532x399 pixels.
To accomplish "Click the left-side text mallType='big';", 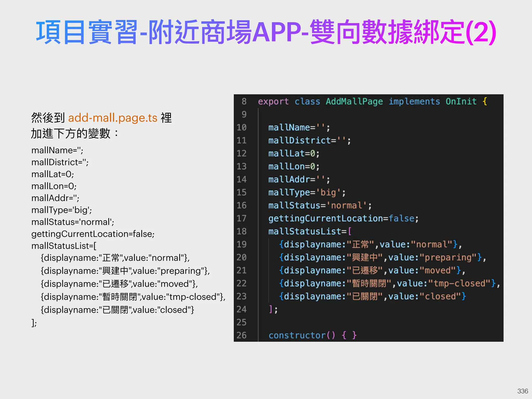I will point(62,210).
